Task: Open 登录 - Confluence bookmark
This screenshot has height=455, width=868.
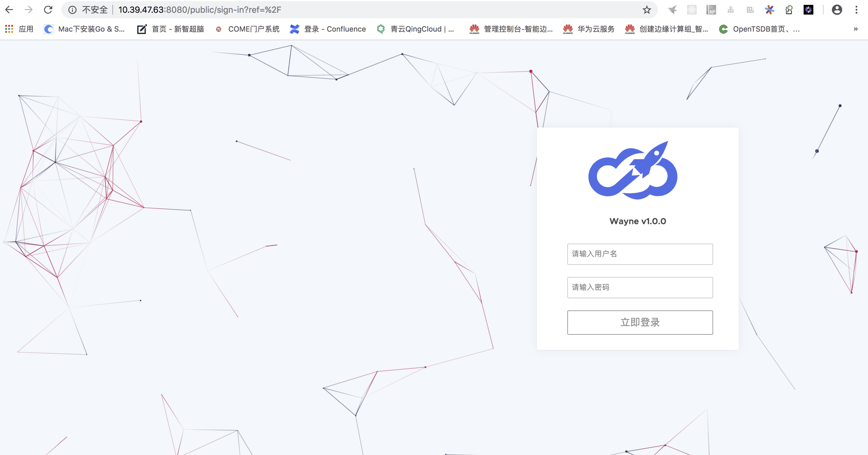Action: click(x=328, y=29)
